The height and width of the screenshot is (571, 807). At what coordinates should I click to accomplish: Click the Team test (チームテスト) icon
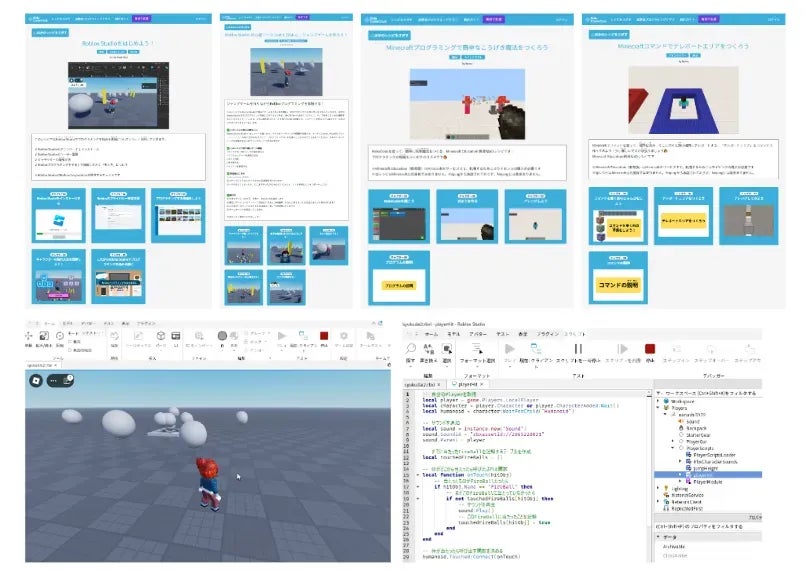coord(370,336)
